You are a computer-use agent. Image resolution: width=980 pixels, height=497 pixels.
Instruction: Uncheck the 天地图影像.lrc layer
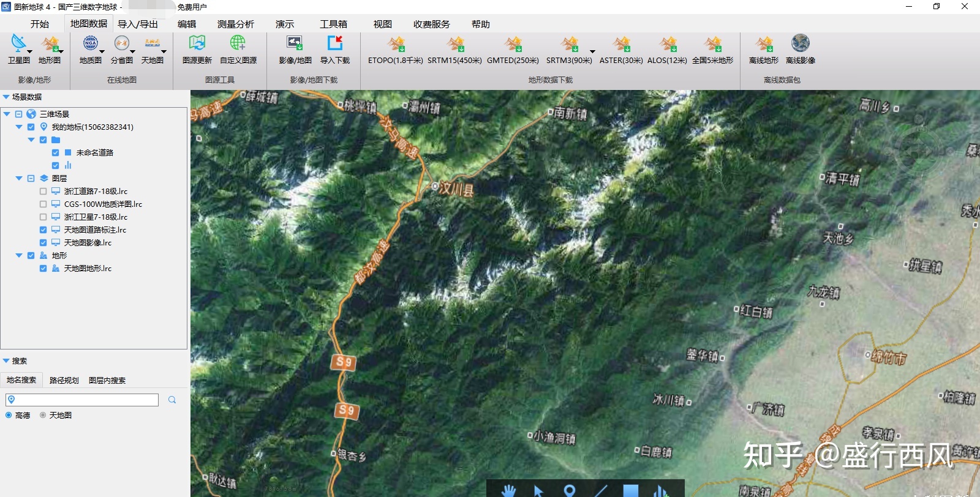point(43,243)
